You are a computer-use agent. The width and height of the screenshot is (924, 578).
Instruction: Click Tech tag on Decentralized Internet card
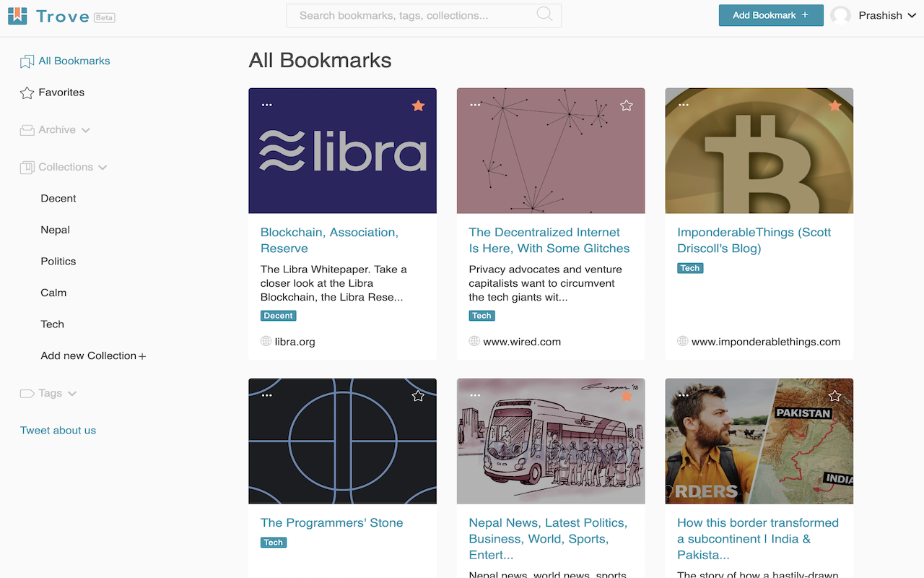pyautogui.click(x=481, y=316)
